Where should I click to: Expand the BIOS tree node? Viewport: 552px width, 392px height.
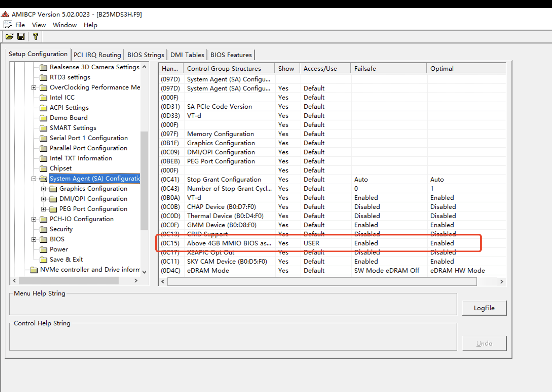pos(34,240)
